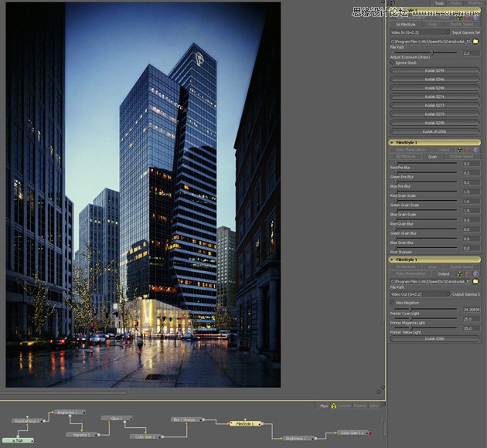The height and width of the screenshot is (448, 487).
Task: Select the a.TGA loader node in the flow
Action: [18, 440]
